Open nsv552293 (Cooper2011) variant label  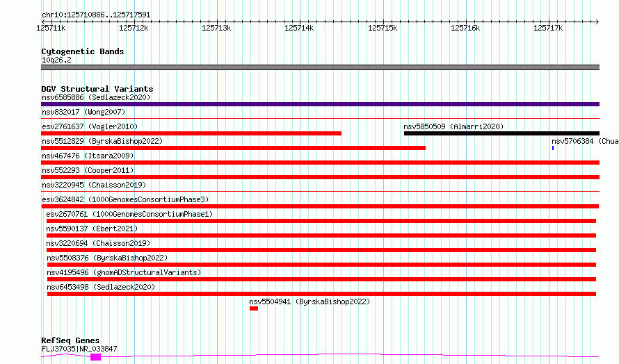88,170
